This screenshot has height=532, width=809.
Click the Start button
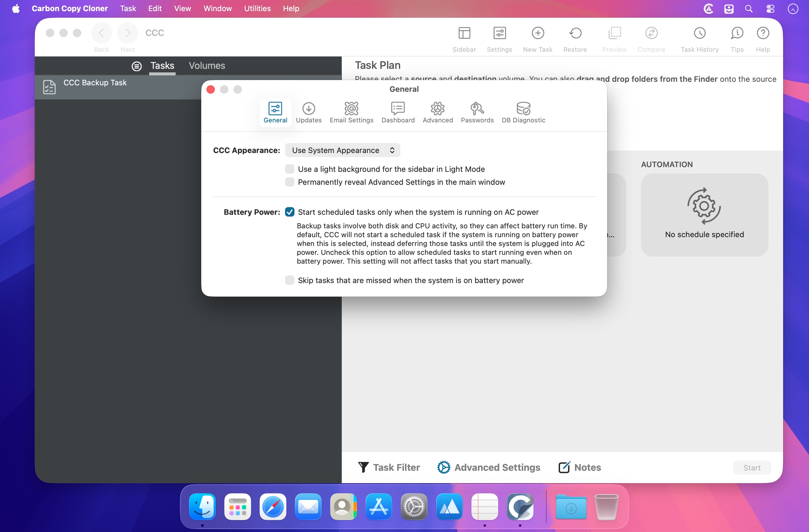(752, 468)
